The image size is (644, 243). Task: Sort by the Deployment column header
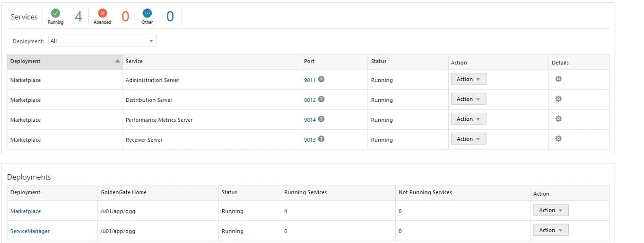(64, 62)
